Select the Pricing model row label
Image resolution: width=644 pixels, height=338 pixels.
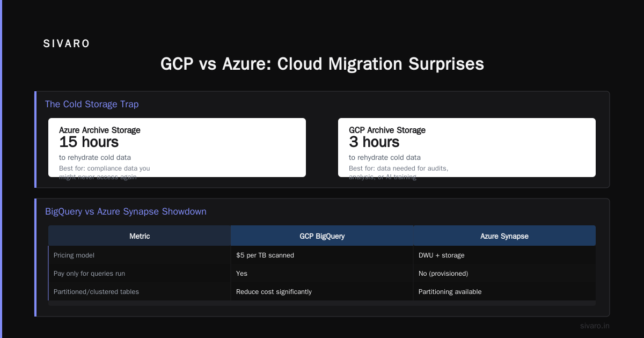click(74, 255)
